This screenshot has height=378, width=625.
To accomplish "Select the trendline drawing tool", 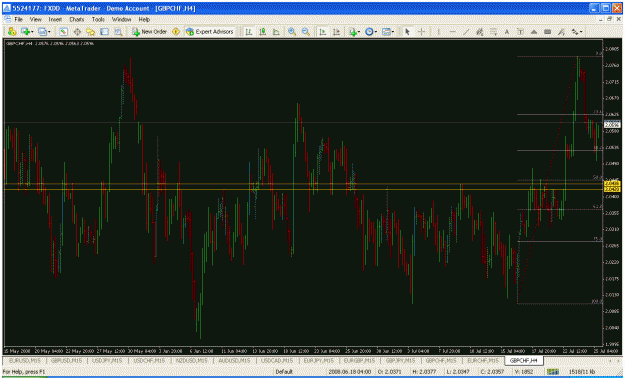I will (466, 32).
